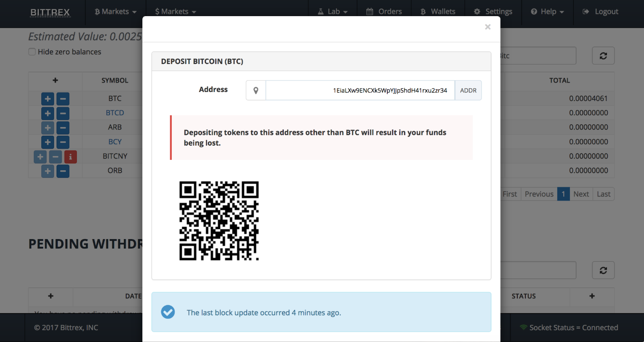Click the red info icon for BITCNY

point(70,156)
